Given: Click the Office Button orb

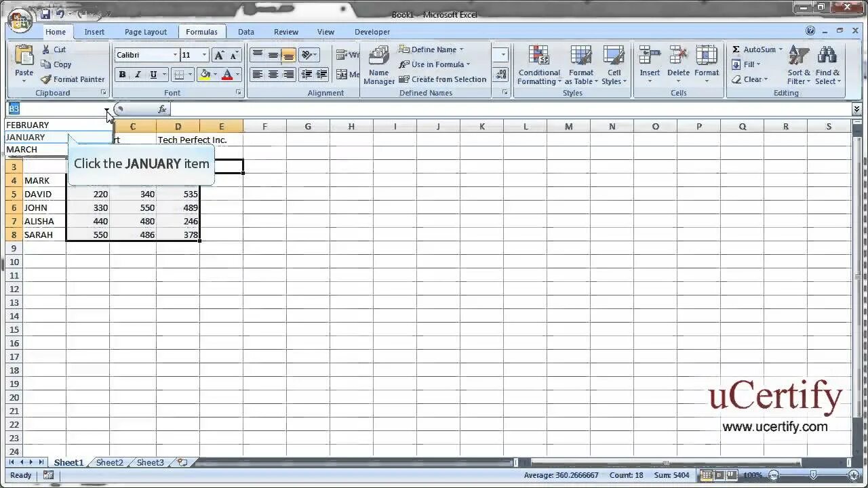Looking at the screenshot, I should (x=20, y=20).
